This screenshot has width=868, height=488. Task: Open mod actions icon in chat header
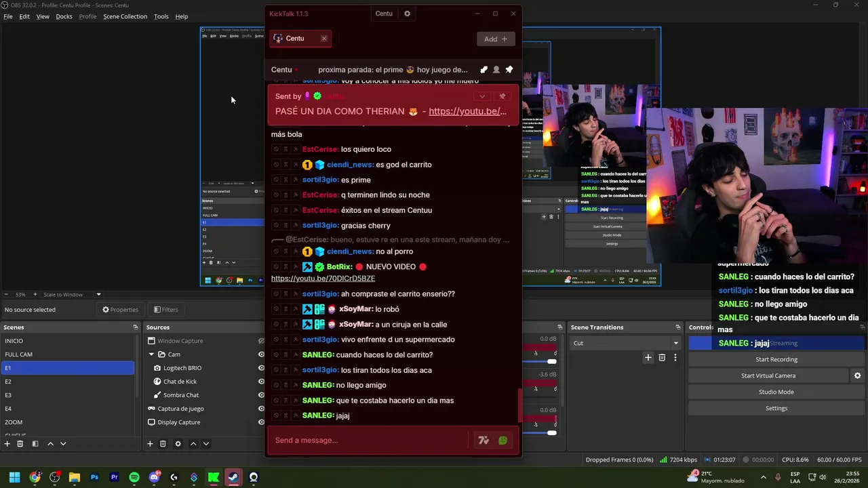click(x=484, y=70)
